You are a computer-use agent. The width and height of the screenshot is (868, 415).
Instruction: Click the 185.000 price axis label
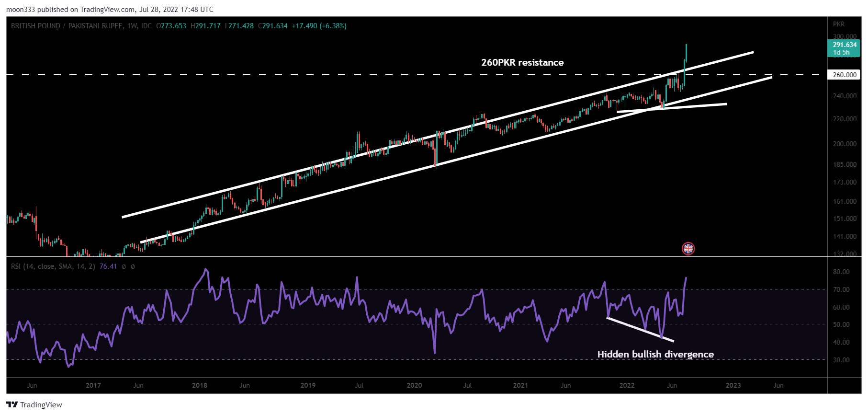845,164
